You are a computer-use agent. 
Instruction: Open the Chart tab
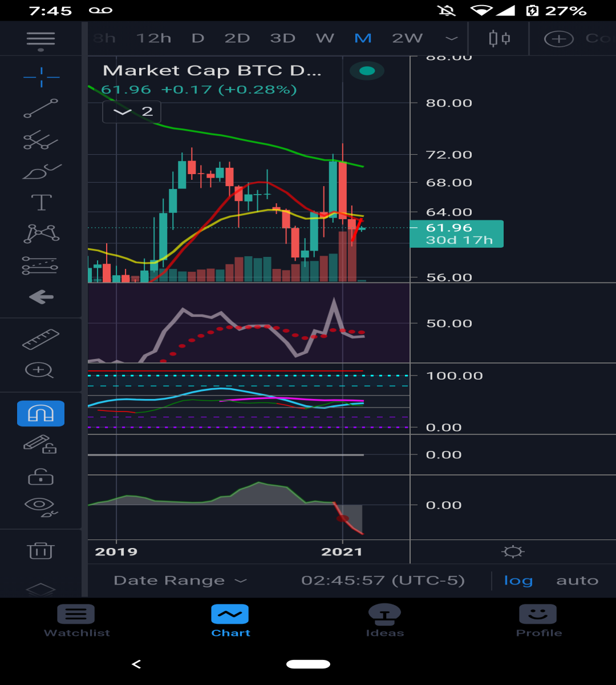[x=230, y=621]
